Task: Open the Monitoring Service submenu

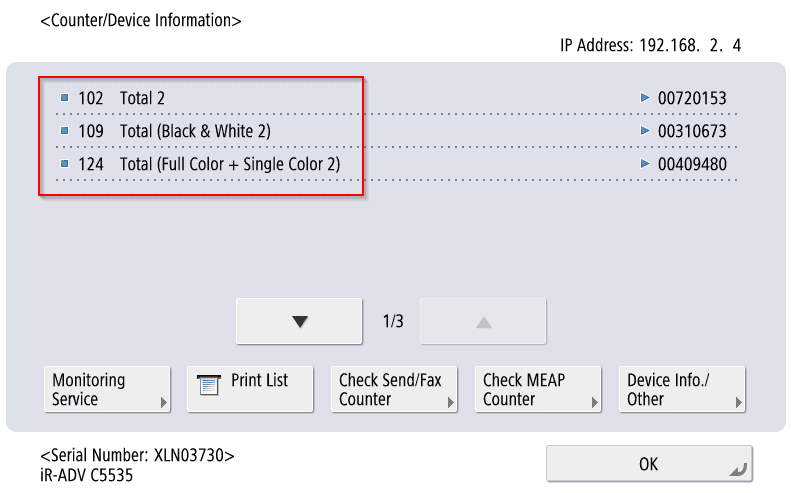Action: tap(107, 390)
